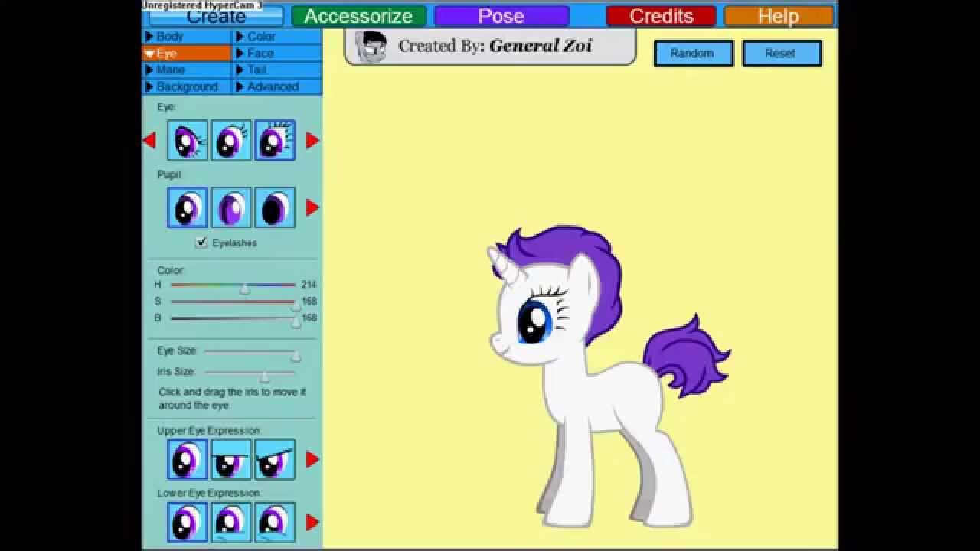This screenshot has height=551, width=980.
Task: Expand the Color section
Action: click(x=277, y=36)
